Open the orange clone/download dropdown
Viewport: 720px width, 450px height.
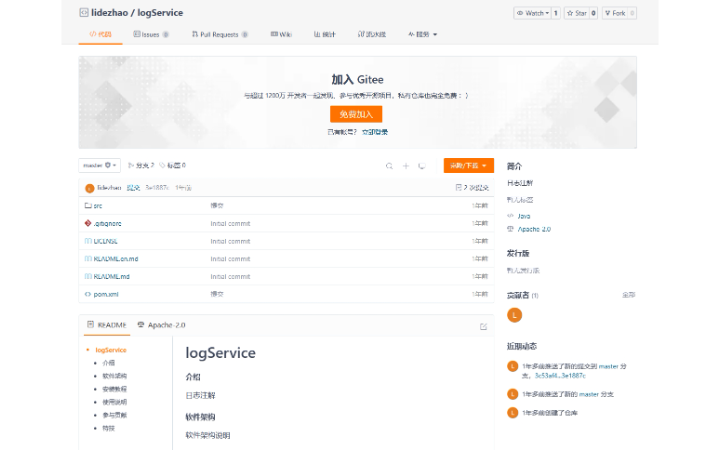(x=469, y=165)
